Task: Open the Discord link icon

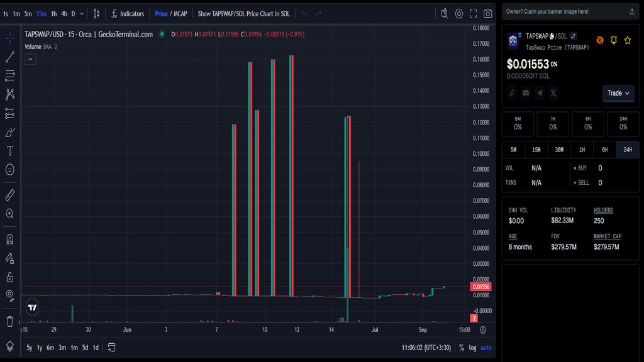Action: pyautogui.click(x=526, y=93)
